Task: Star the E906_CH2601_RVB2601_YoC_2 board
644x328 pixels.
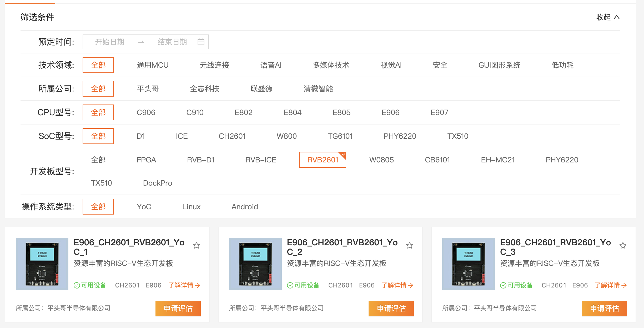Action: tap(409, 246)
